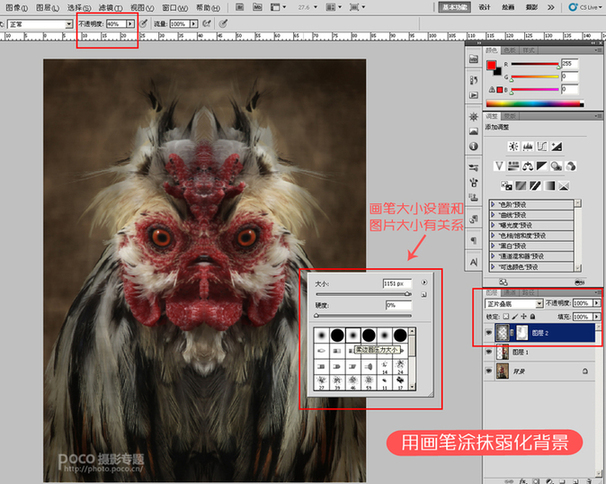
Task: Click the Curves adjustment icon
Action: pyautogui.click(x=542, y=147)
